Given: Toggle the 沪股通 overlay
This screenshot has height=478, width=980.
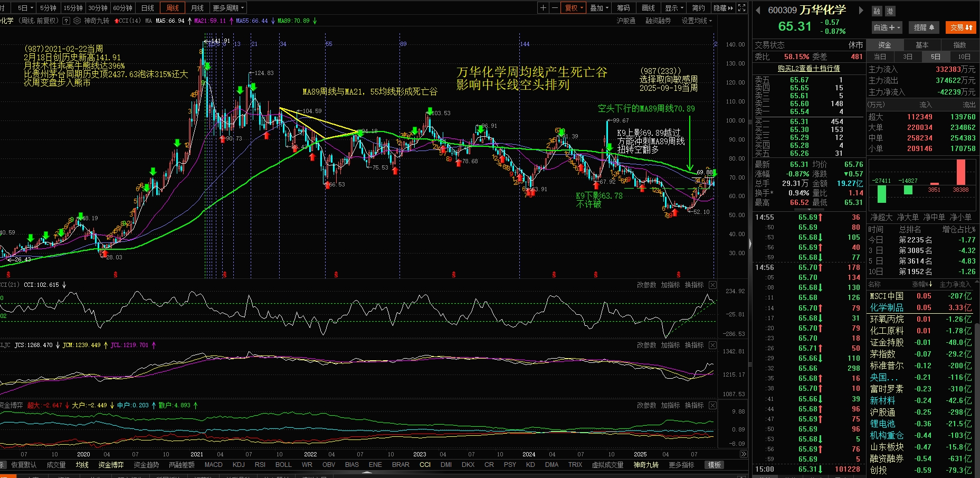Looking at the screenshot, I should tap(626, 21).
